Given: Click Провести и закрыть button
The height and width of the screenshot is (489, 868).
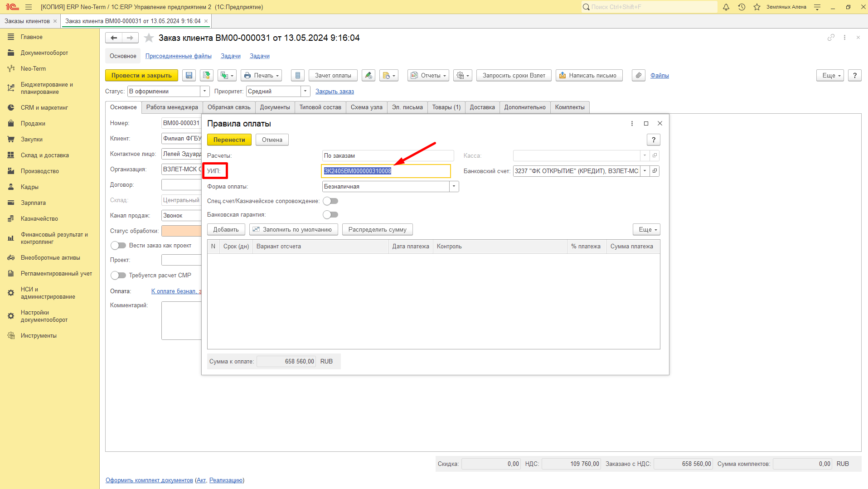Looking at the screenshot, I should (141, 76).
